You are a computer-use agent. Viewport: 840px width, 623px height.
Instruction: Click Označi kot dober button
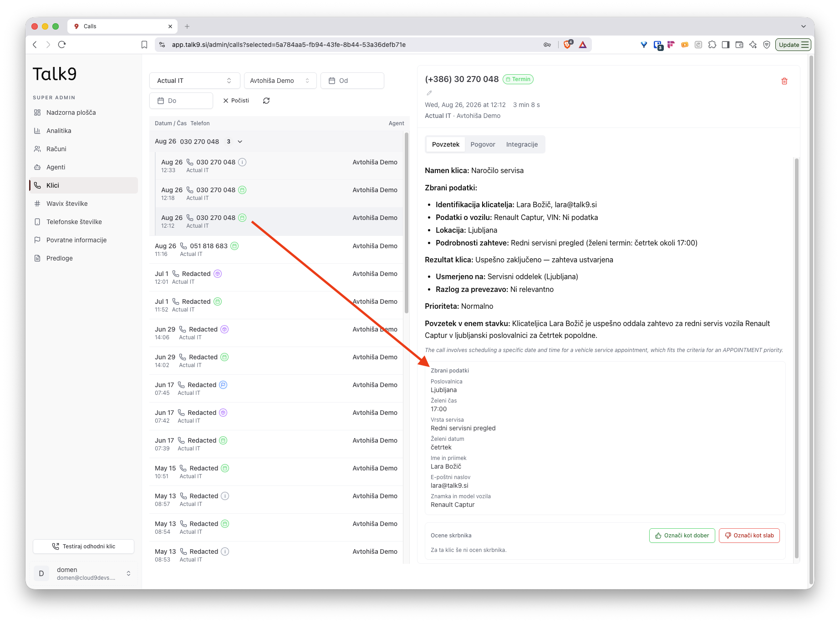point(682,536)
